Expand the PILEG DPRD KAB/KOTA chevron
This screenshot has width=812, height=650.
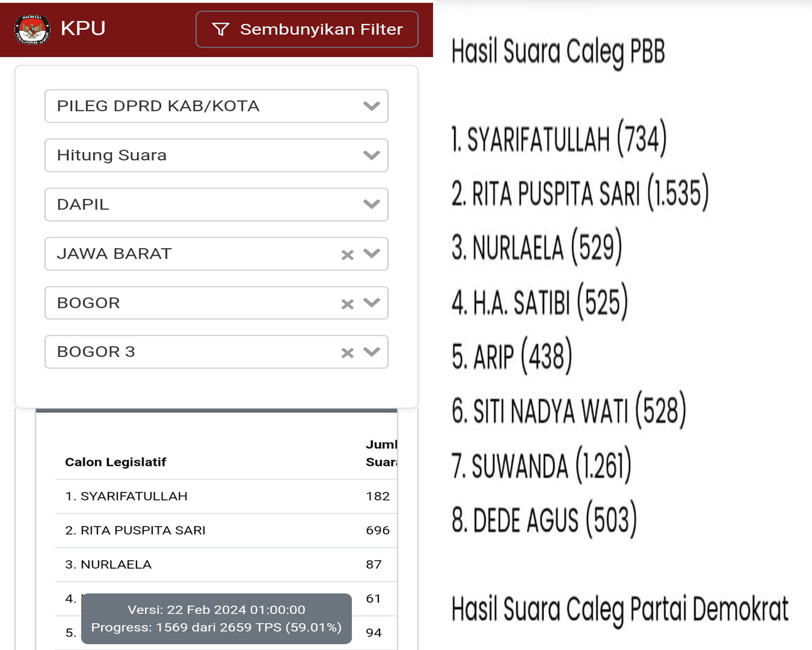(x=371, y=106)
